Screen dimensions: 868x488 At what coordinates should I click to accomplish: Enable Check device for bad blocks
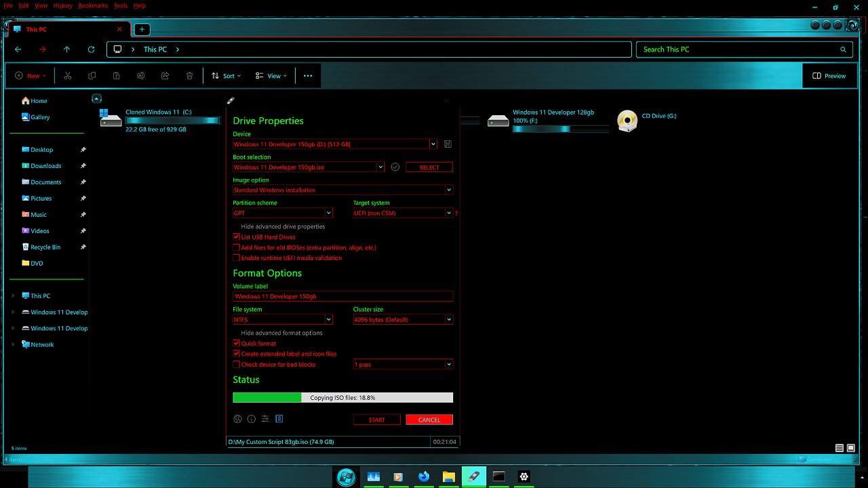[237, 365]
